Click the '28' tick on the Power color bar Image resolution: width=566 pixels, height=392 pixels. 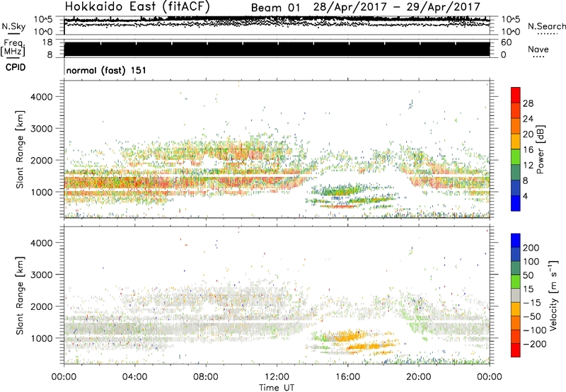coord(528,103)
